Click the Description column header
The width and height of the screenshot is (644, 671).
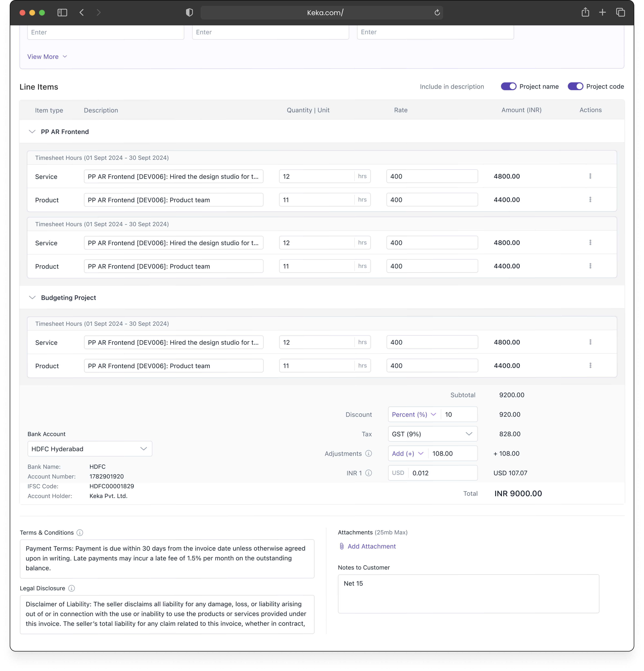click(101, 110)
